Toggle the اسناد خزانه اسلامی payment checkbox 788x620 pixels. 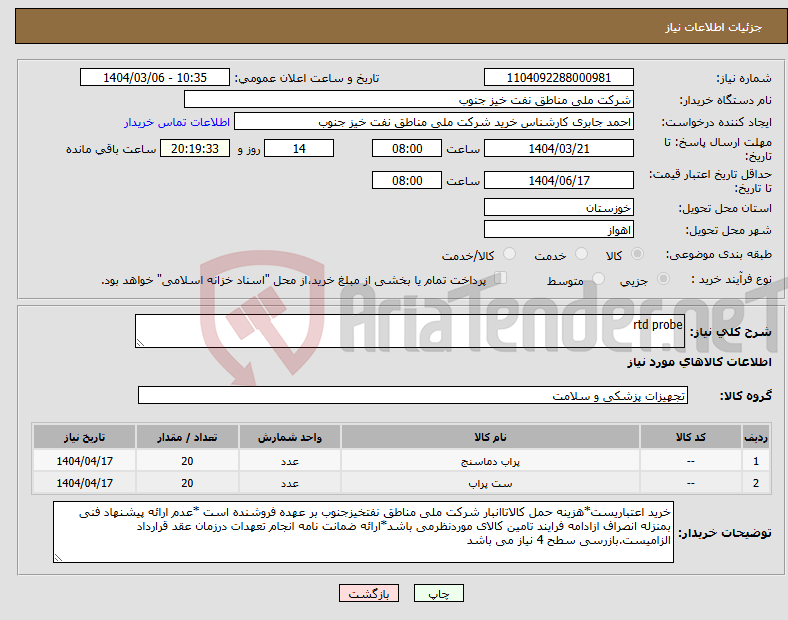coord(500,278)
